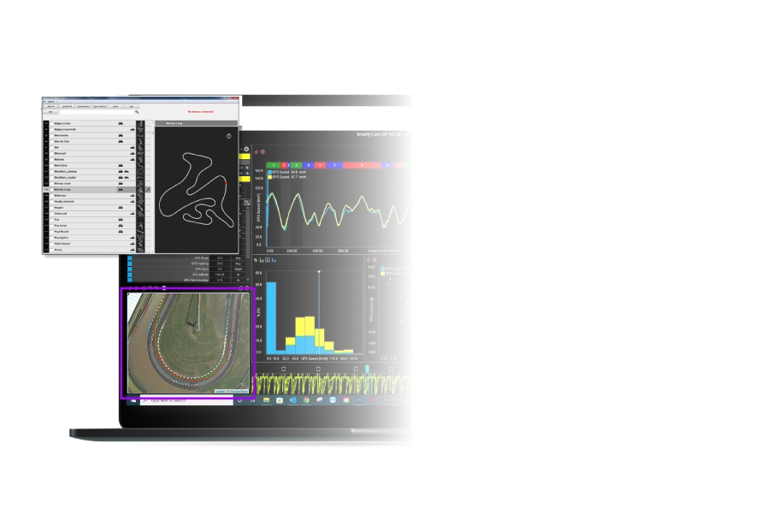Click the wrench icon beside Mornay Long
The image size is (773, 532).
coord(148,189)
